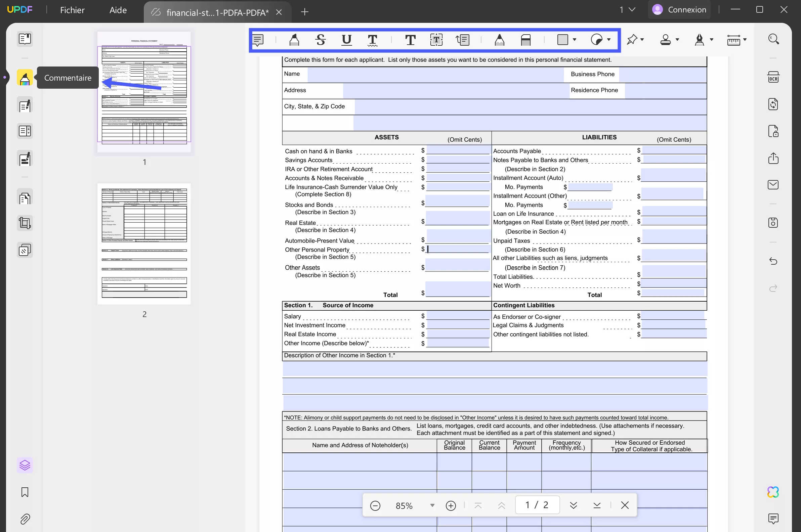801x532 pixels.
Task: Select page 2 thumbnail
Action: (x=144, y=243)
